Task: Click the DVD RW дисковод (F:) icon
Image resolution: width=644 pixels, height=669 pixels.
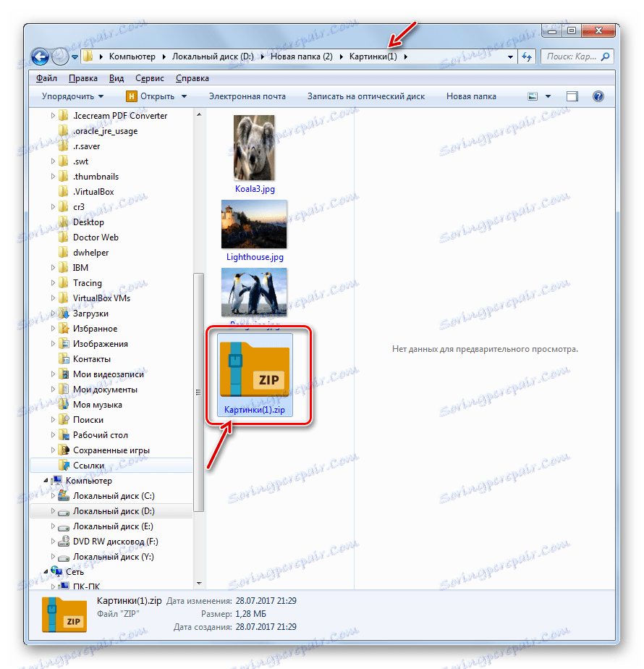Action: [64, 542]
